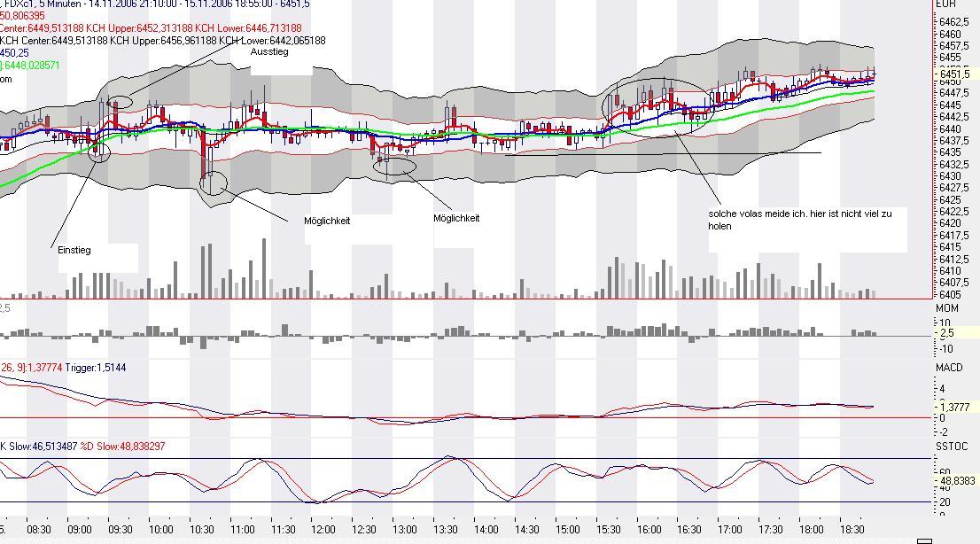The image size is (980, 544).
Task: Click the 09:00 time axis label
Action: pos(80,530)
